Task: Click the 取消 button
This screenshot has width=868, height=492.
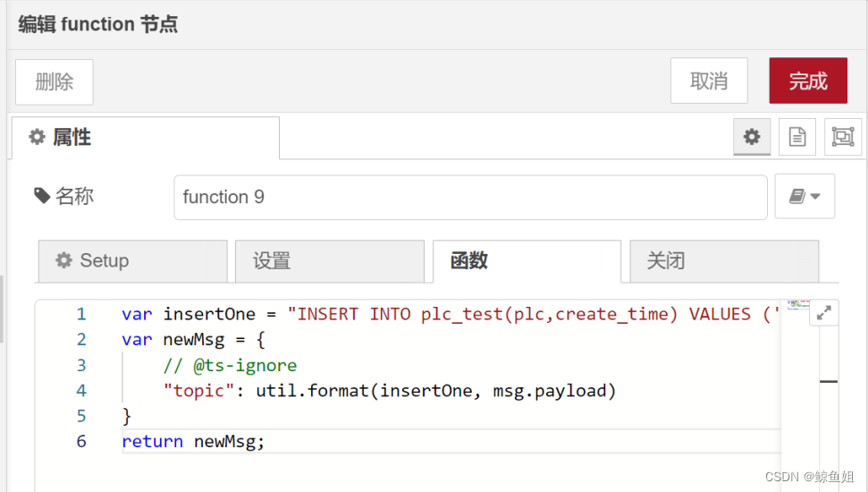Action: 709,81
